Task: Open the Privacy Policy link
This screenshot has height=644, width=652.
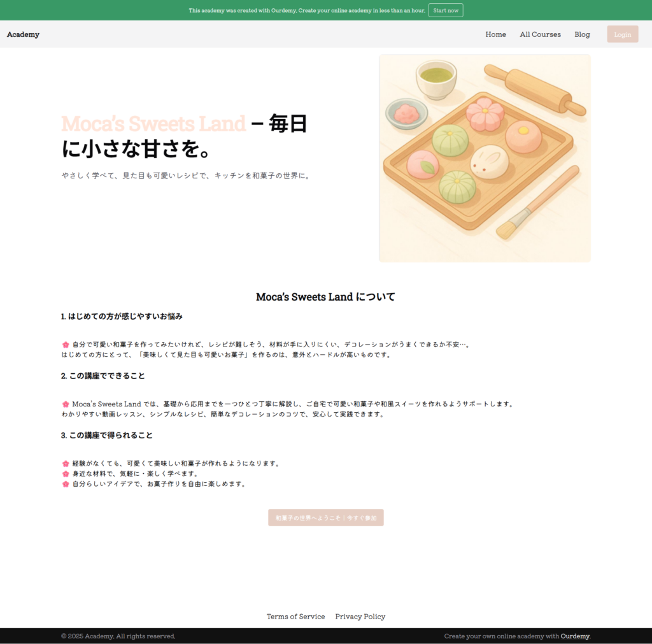Action: 360,617
